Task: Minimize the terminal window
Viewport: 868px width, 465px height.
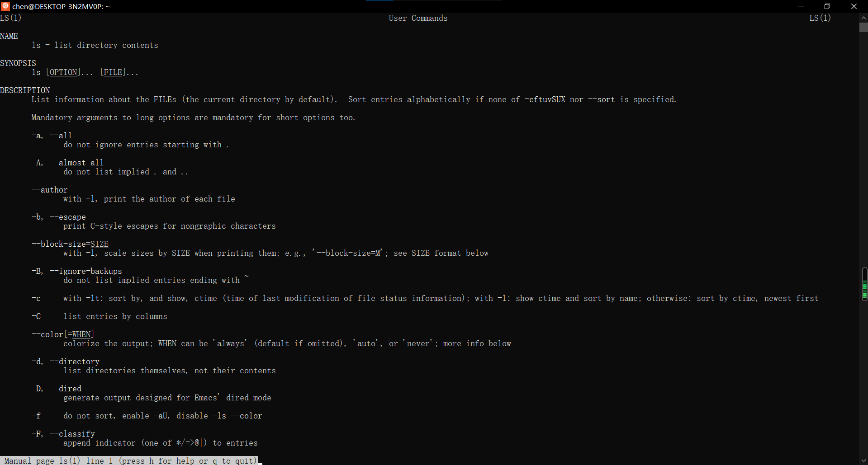Action: [x=801, y=6]
